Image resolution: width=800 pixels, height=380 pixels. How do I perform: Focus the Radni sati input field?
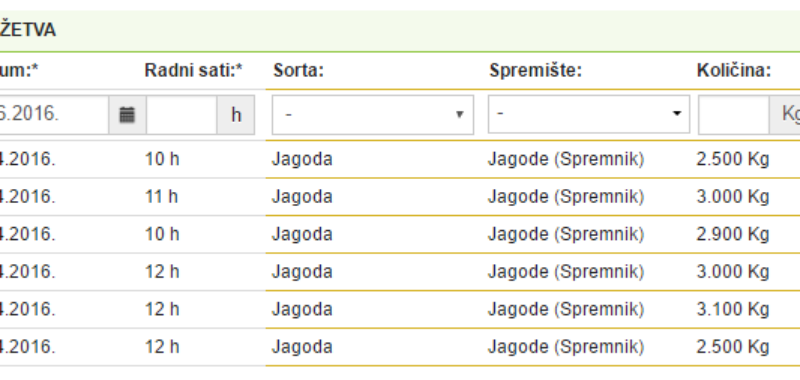pos(182,115)
